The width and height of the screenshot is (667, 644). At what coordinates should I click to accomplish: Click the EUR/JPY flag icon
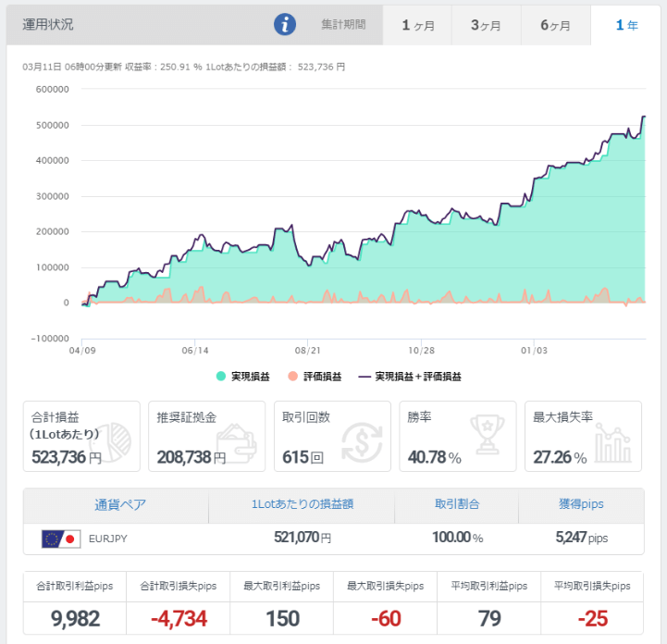click(61, 539)
